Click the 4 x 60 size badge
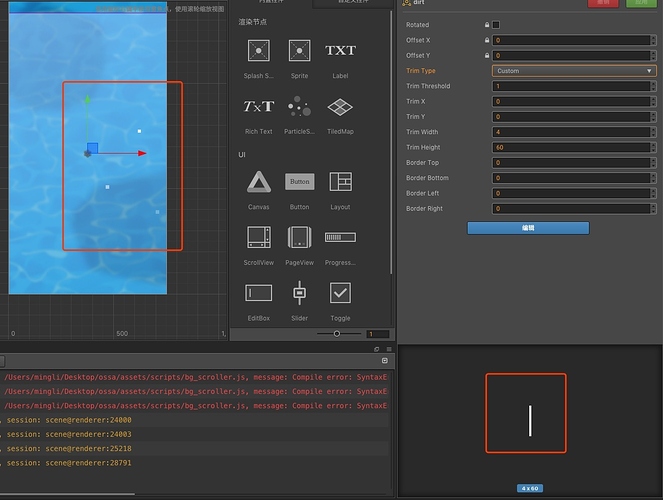663x500 pixels. click(530, 489)
